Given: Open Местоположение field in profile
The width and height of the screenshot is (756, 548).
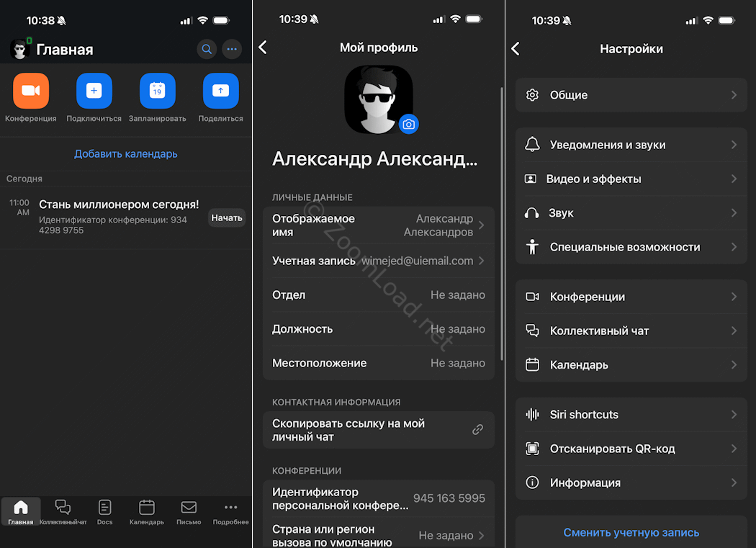Looking at the screenshot, I should click(379, 363).
